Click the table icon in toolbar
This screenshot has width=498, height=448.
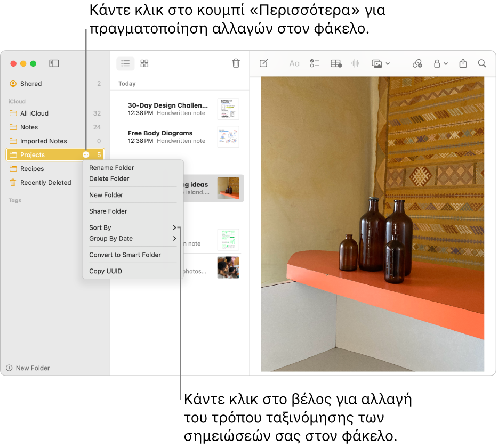336,63
